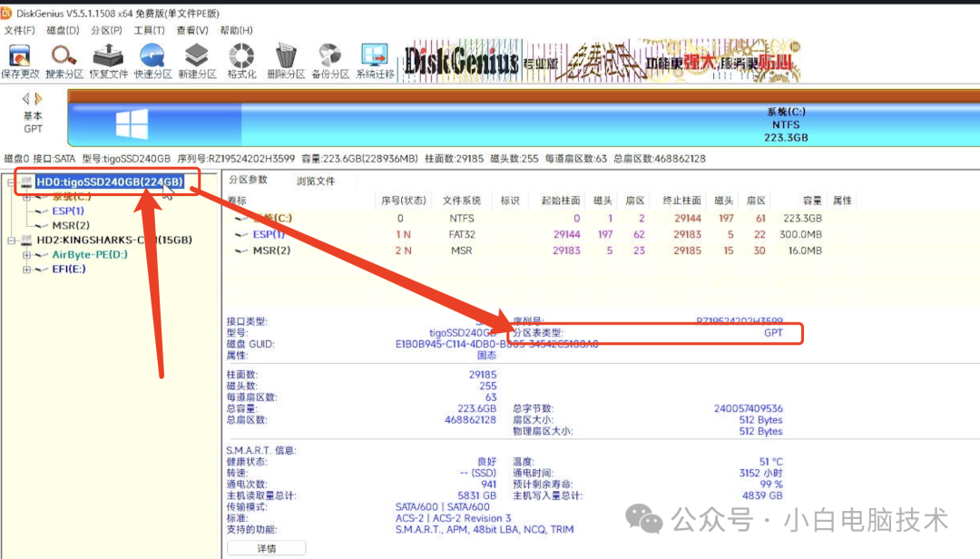The image size is (980, 559).
Task: Select the 格式化 toolbar icon
Action: click(x=241, y=62)
